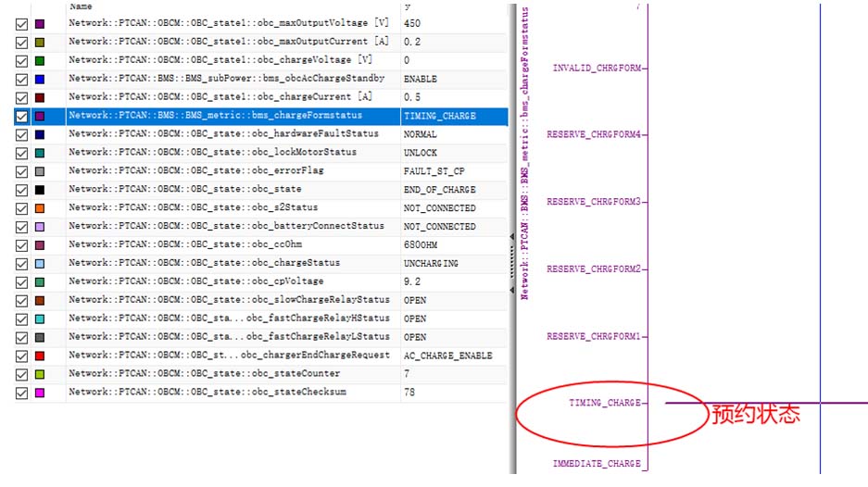This screenshot has height=487, width=868.
Task: Uncheck the obc_maxOutputVoltage signal checkbox
Action: click(22, 24)
